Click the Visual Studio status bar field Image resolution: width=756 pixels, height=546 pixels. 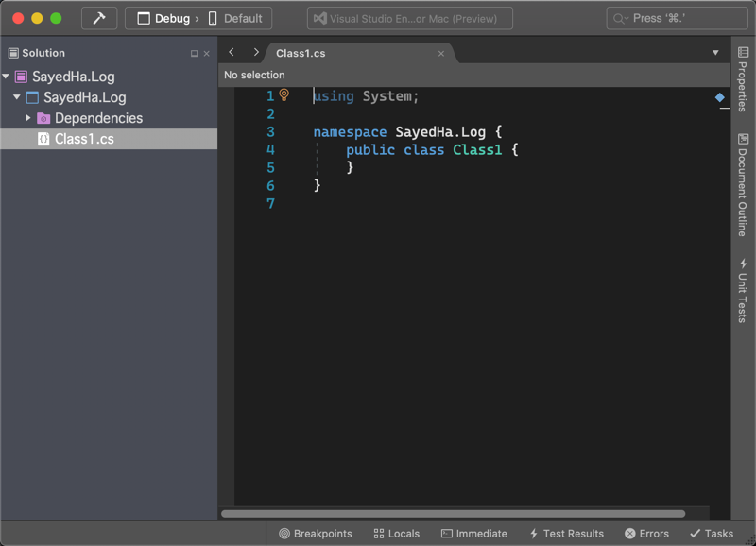[x=410, y=18]
